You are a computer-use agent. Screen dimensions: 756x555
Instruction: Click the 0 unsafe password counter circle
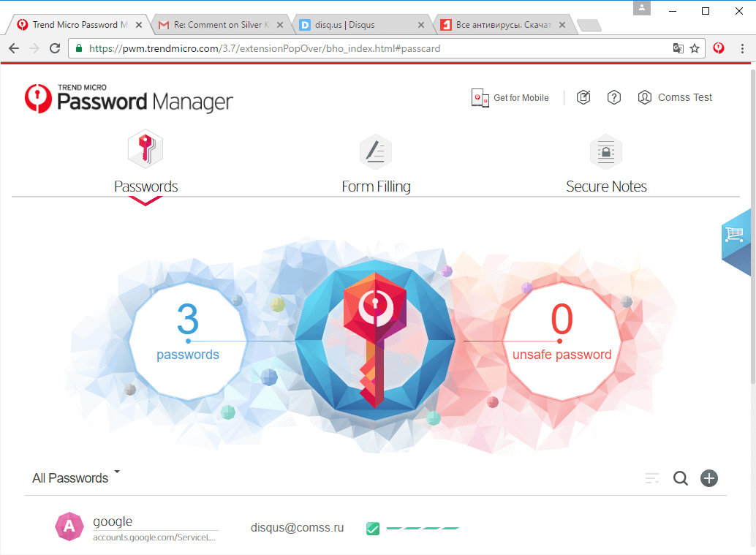coord(562,341)
